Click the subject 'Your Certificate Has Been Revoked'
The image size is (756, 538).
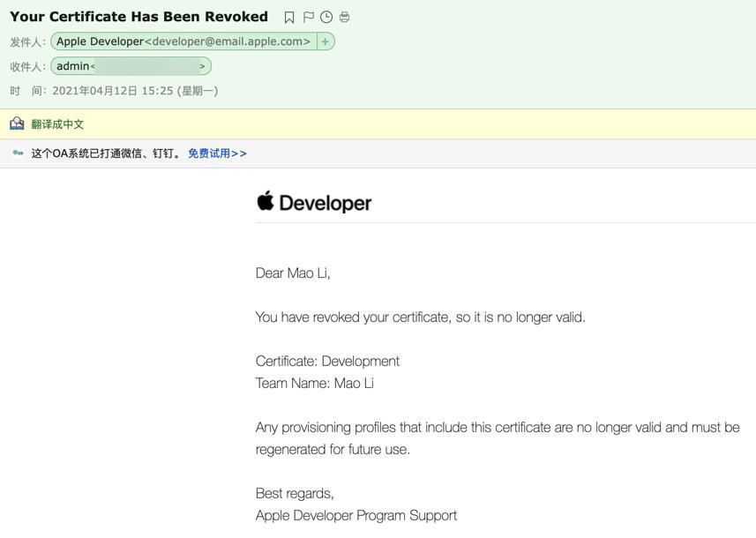pos(138,17)
